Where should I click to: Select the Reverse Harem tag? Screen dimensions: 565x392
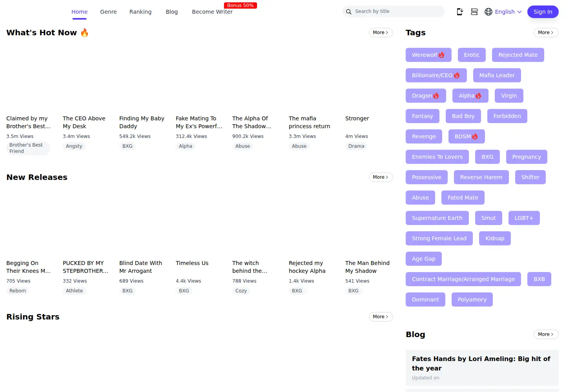pos(481,177)
